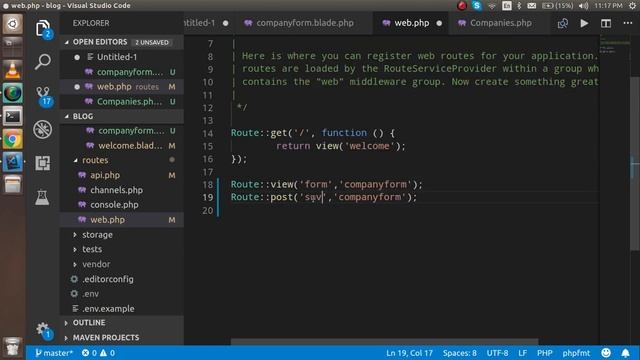The width and height of the screenshot is (640, 360).
Task: Click the Visual Studio Code launcher icon
Action: (13, 162)
